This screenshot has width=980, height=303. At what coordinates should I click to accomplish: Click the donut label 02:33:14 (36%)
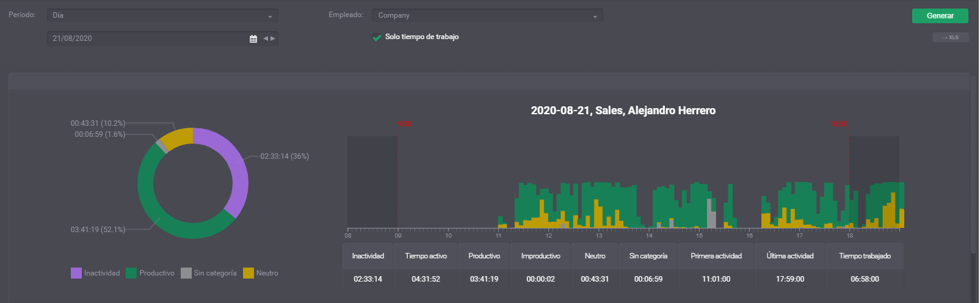(285, 156)
